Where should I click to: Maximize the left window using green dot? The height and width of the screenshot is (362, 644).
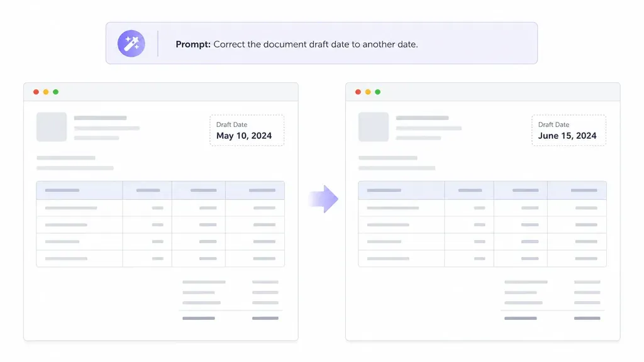pyautogui.click(x=56, y=92)
